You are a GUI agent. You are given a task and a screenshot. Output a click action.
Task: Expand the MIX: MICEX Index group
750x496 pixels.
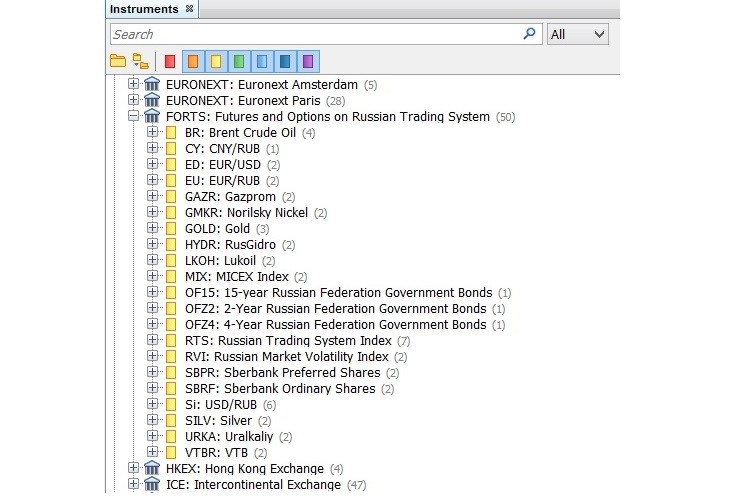coord(153,276)
